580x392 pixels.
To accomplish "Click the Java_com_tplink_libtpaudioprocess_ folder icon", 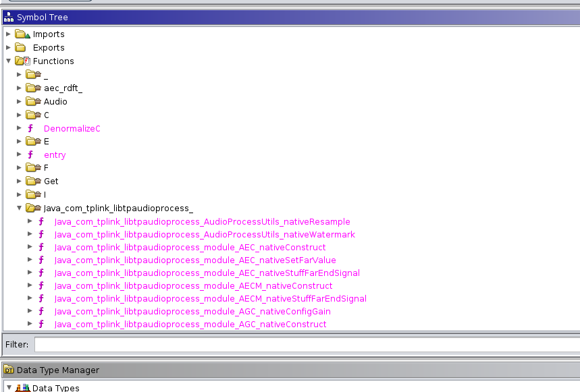I will click(x=33, y=208).
